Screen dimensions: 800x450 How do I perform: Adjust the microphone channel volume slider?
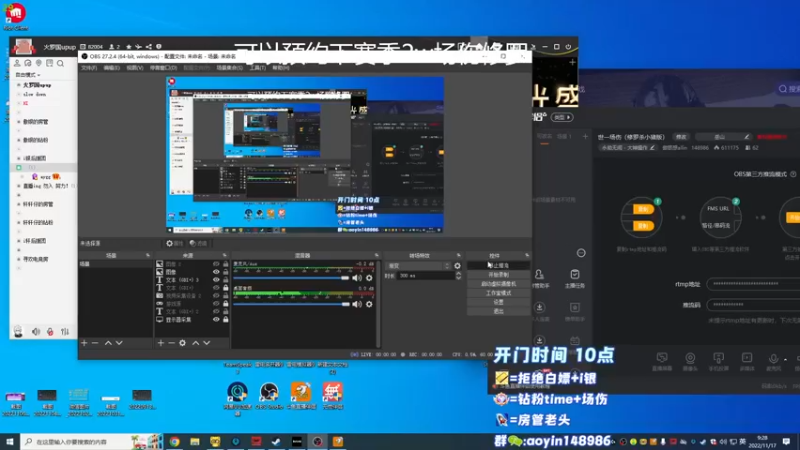click(x=291, y=278)
